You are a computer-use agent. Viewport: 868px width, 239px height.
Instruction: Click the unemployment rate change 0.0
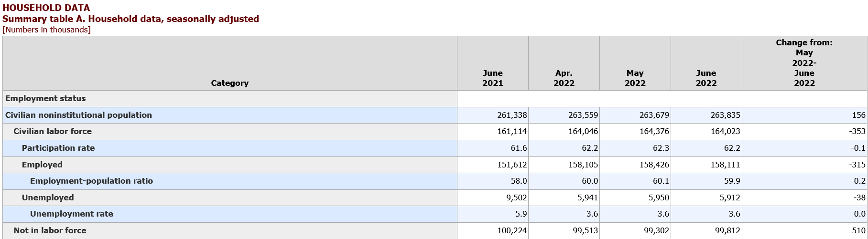[x=859, y=214]
